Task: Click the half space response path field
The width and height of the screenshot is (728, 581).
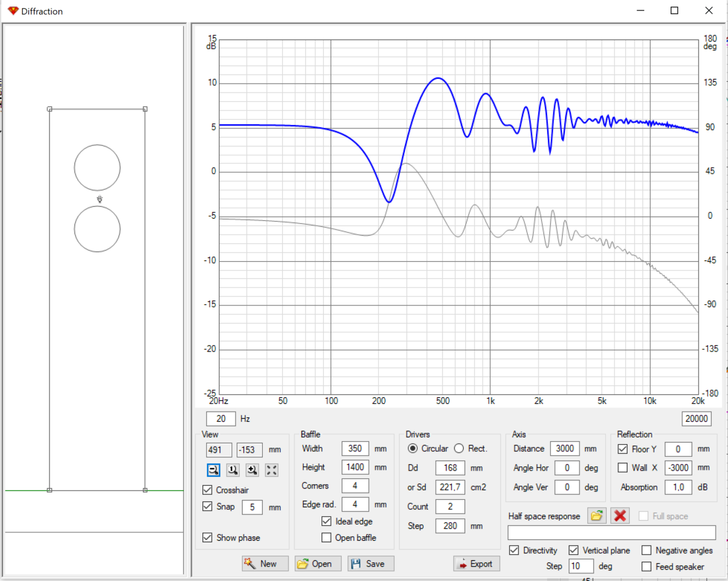Action: [612, 533]
